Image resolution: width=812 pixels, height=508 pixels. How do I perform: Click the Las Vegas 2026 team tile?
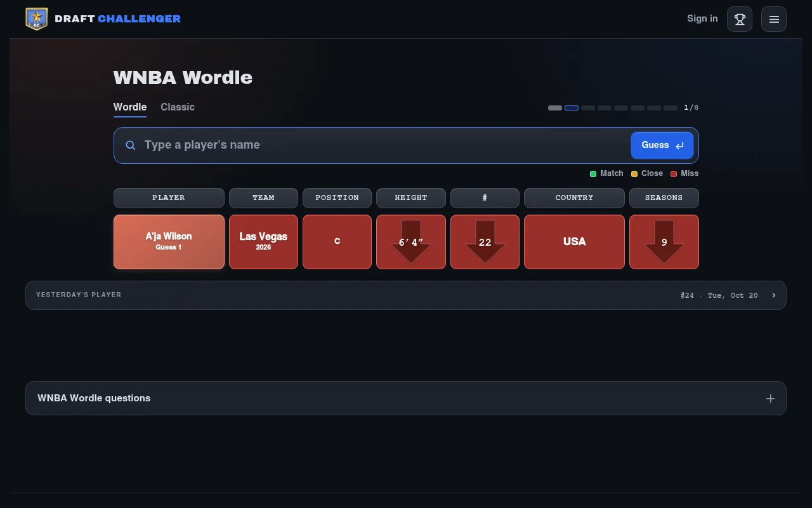(x=263, y=242)
